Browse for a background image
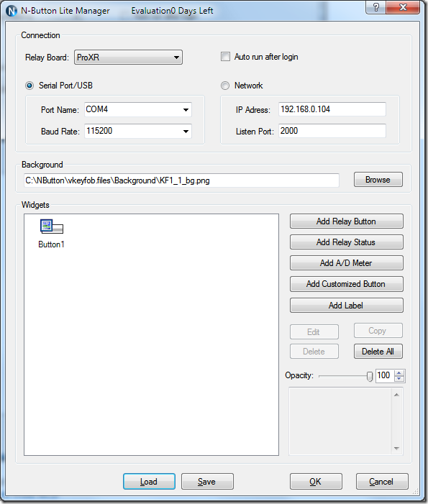The width and height of the screenshot is (428, 504). (x=378, y=180)
